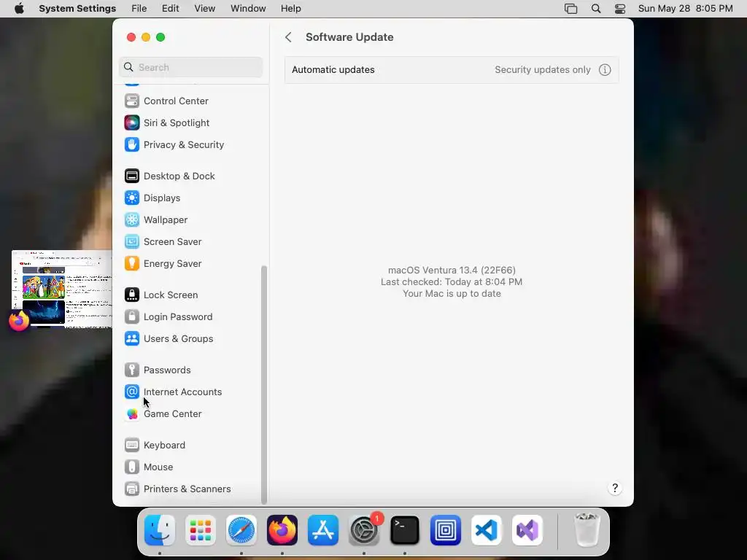Click Stage Manager icon in menu bar
Screen dimensions: 747x560
coord(570,9)
